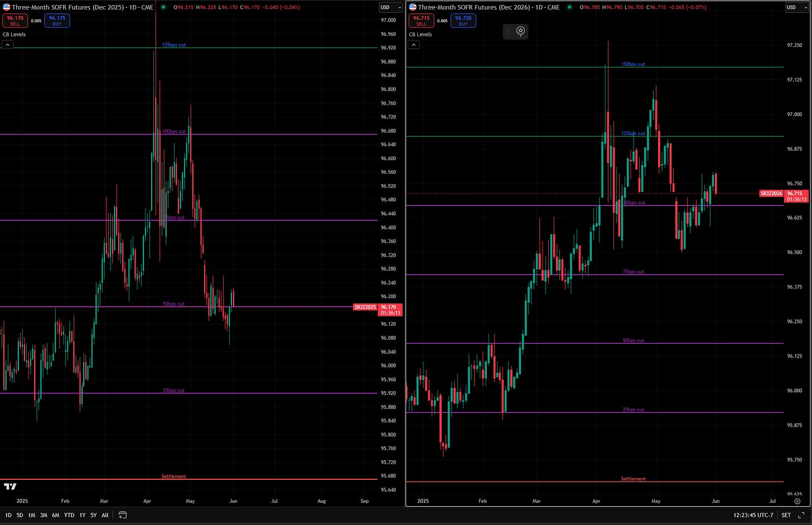Click the 125bps cut line label on right chart
Screen dimensions: 812x525
[633, 133]
